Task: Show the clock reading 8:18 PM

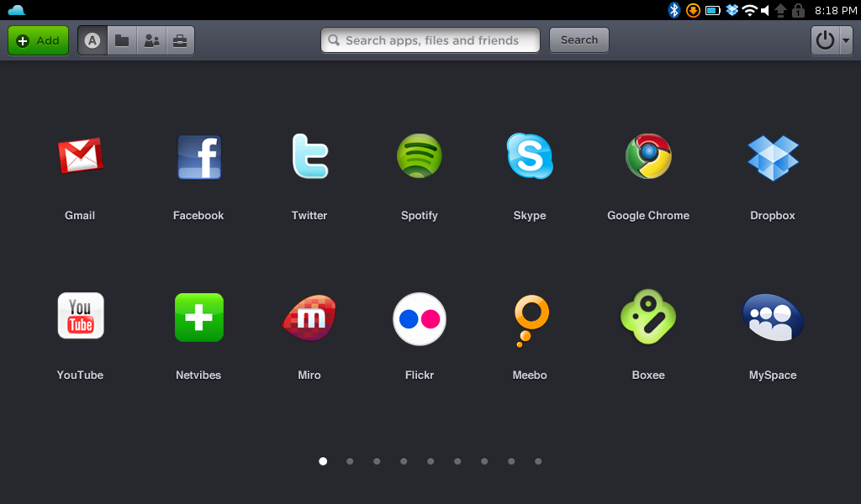Action: [x=836, y=10]
